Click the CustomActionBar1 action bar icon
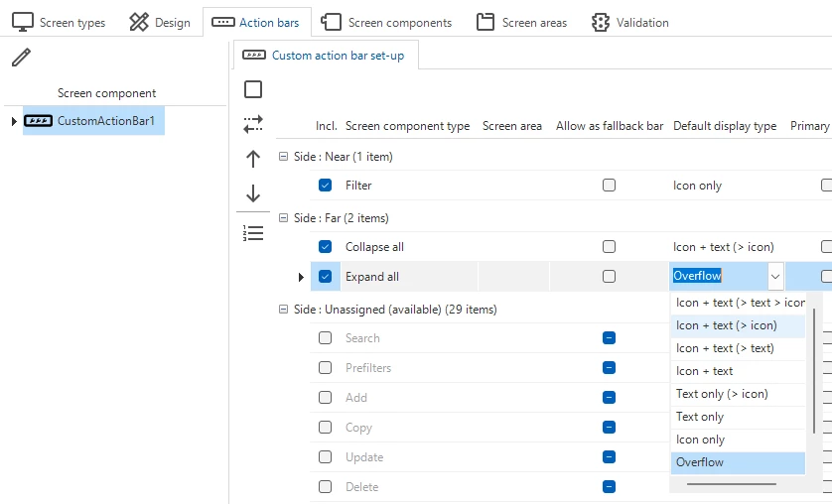Viewport: 832px width, 504px height. 38,121
